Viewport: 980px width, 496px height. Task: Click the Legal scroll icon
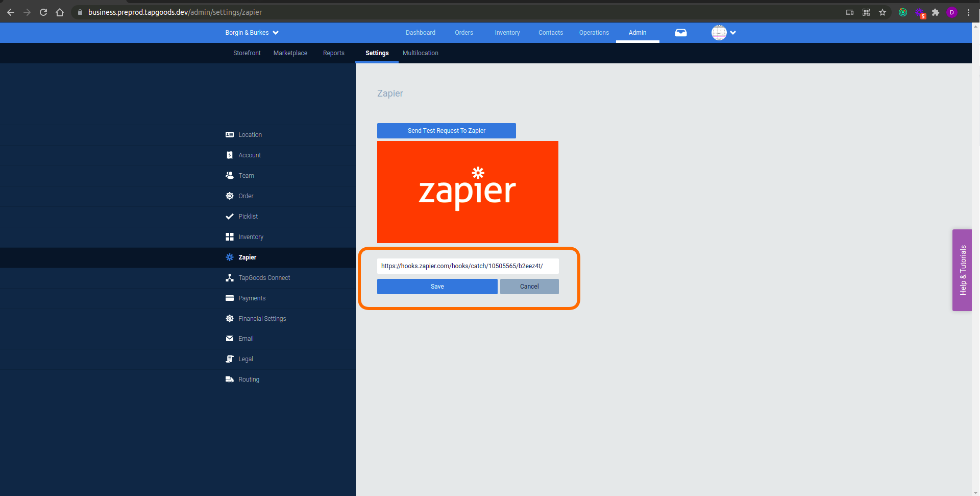coord(230,359)
